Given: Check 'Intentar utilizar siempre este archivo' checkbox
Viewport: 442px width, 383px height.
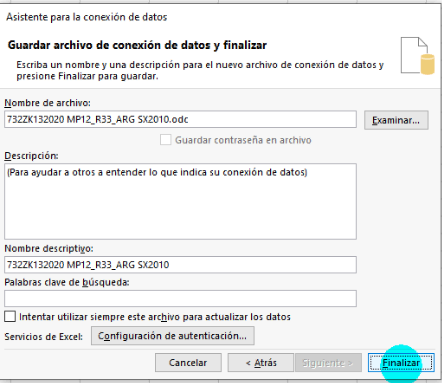Looking at the screenshot, I should [x=10, y=316].
